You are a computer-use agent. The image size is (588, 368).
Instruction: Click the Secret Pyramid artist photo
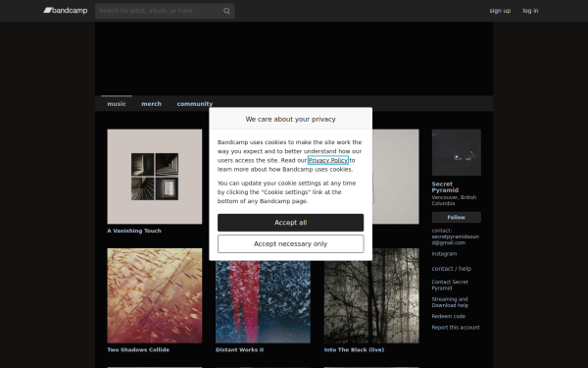[457, 152]
